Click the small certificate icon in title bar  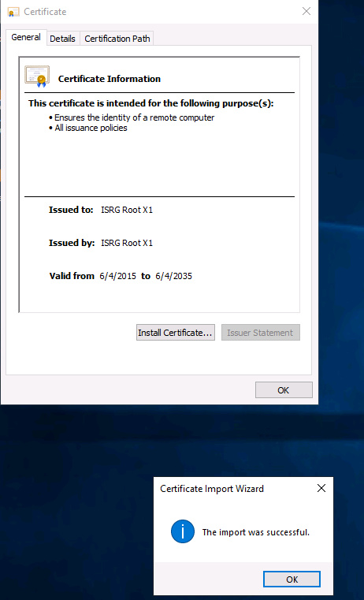tap(13, 12)
